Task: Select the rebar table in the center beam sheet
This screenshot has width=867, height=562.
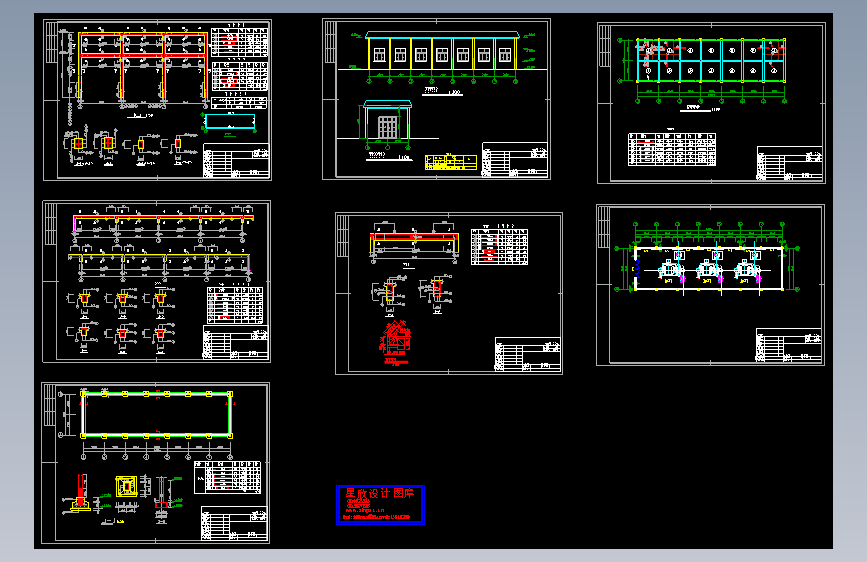Action: pyautogui.click(x=499, y=247)
